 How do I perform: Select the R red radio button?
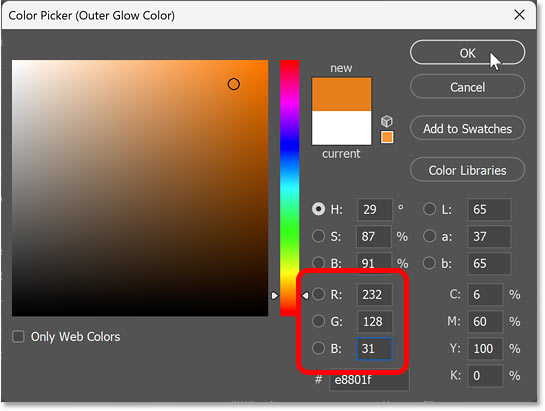point(318,294)
